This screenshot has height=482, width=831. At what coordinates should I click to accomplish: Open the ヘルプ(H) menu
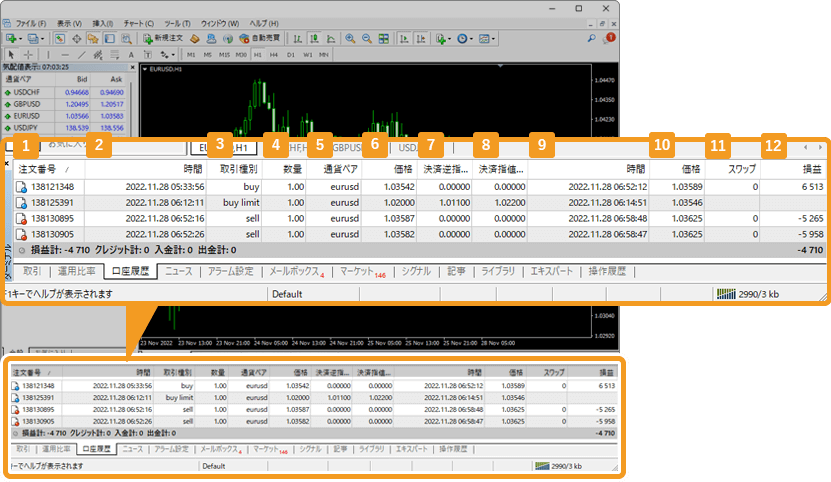click(x=264, y=23)
